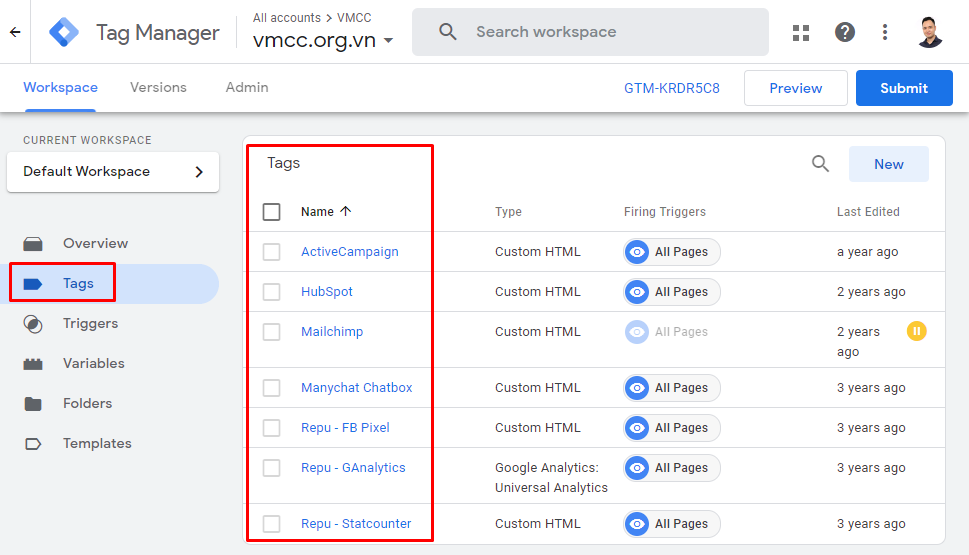Click New to create a tag

point(889,164)
